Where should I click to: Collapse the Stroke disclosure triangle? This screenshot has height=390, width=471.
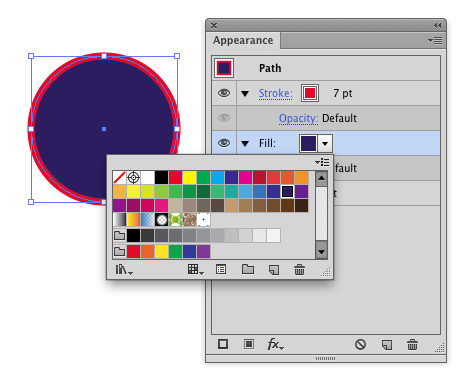245,94
